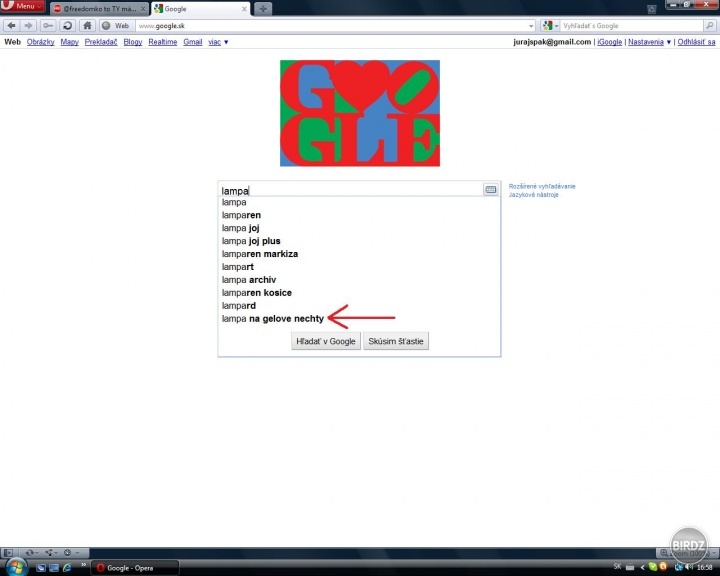
Task: Click the SK language indicator in tray
Action: tap(617, 567)
